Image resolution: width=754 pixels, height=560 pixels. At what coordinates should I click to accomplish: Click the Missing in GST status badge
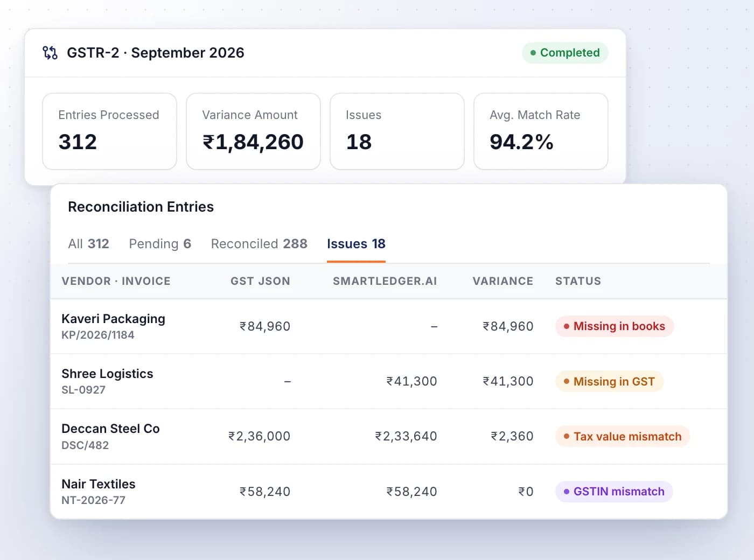(x=609, y=382)
